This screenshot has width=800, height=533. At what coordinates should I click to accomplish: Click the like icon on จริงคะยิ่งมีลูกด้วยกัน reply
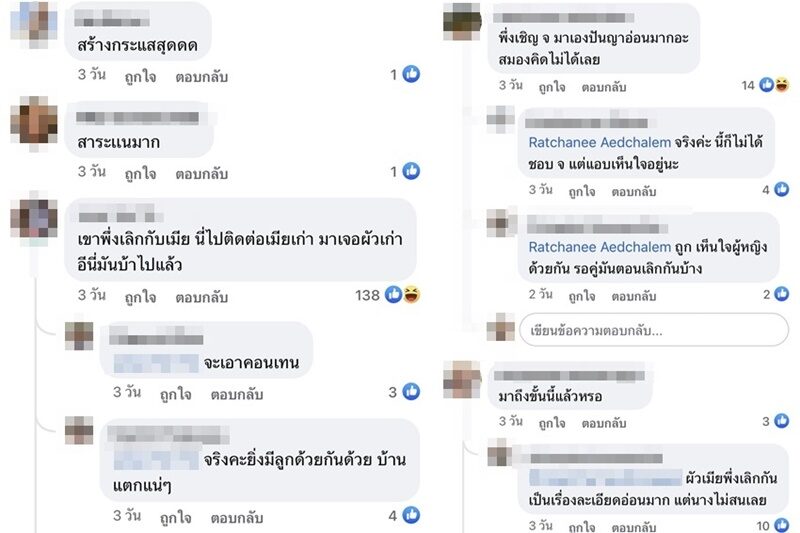[x=411, y=515]
